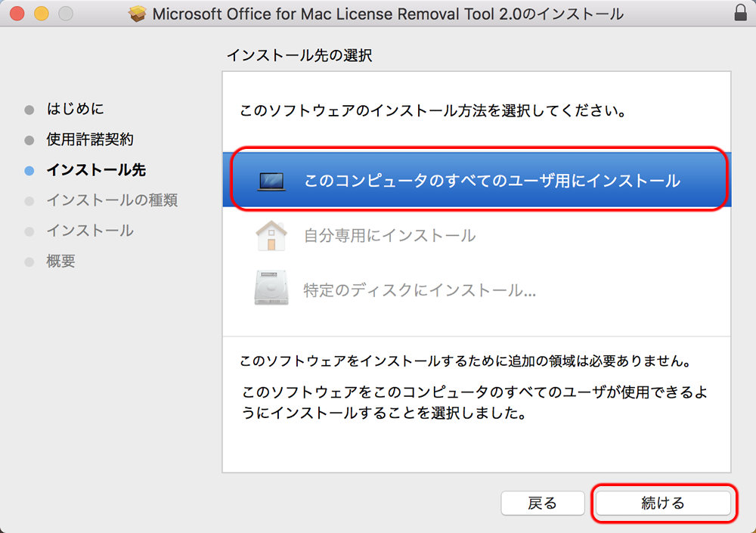This screenshot has width=756, height=533.
Task: Click the instruction text このソフトウェアのインストール方法を選択してください
Action: click(x=433, y=111)
